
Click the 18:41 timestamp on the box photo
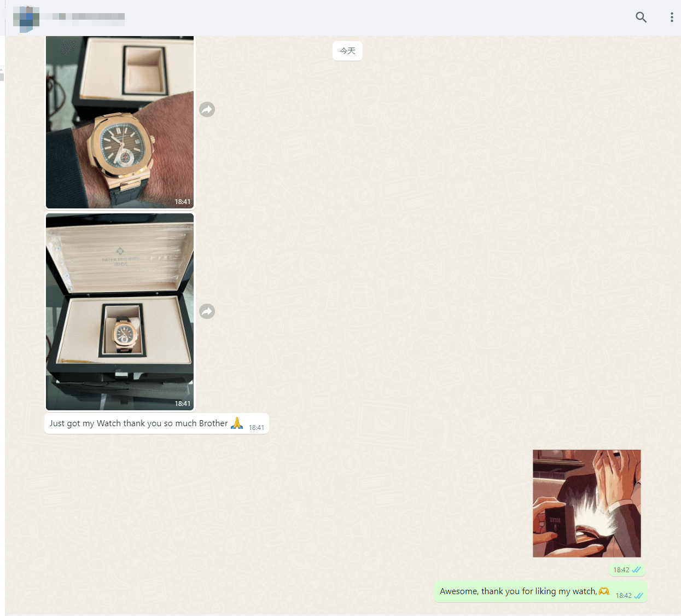click(x=183, y=404)
